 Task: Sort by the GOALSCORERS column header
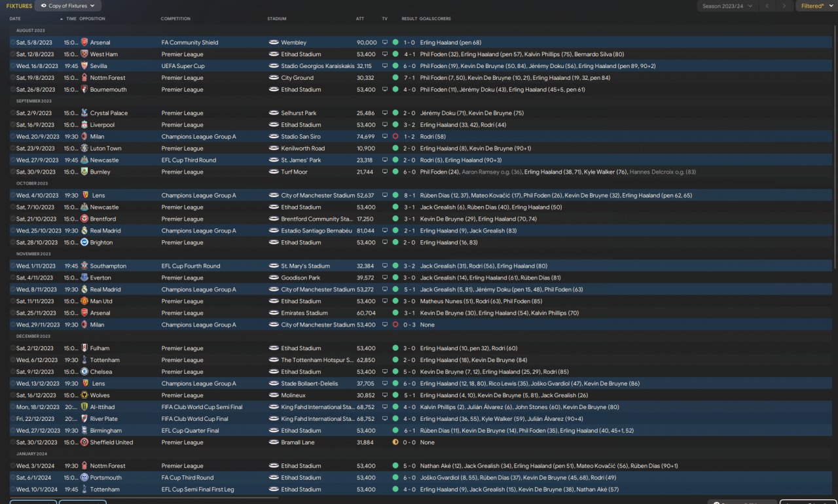[434, 19]
